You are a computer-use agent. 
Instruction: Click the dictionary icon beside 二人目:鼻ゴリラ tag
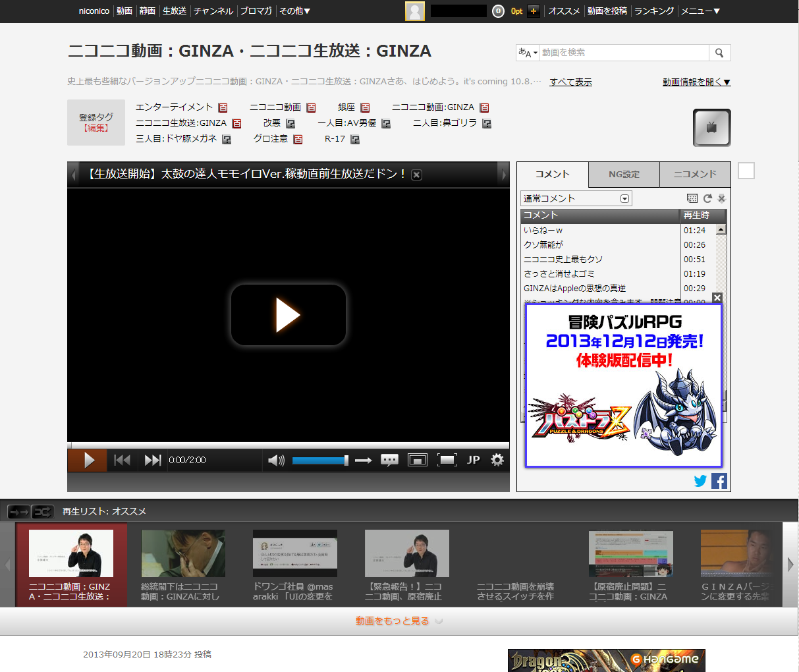(487, 123)
